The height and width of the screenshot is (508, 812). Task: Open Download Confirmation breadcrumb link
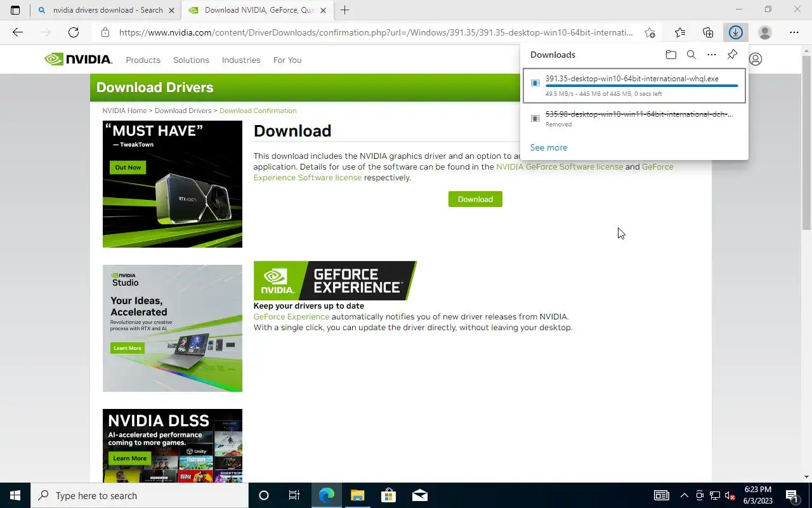(x=258, y=110)
